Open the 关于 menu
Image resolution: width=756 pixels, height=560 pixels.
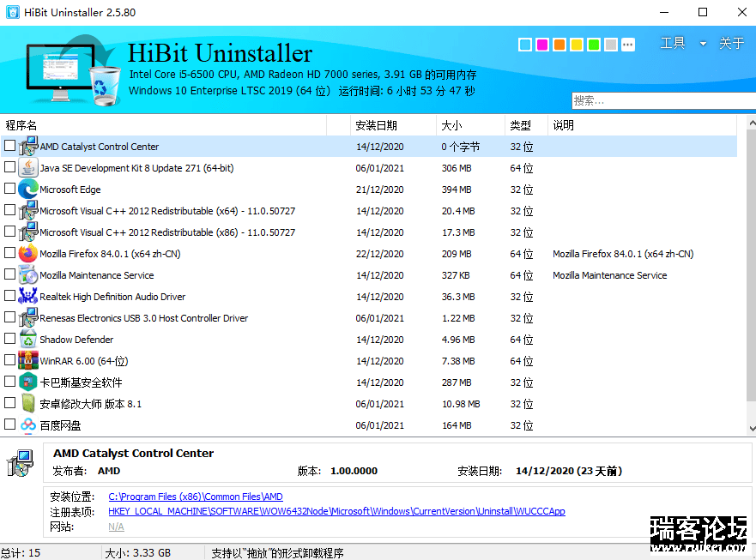[731, 43]
